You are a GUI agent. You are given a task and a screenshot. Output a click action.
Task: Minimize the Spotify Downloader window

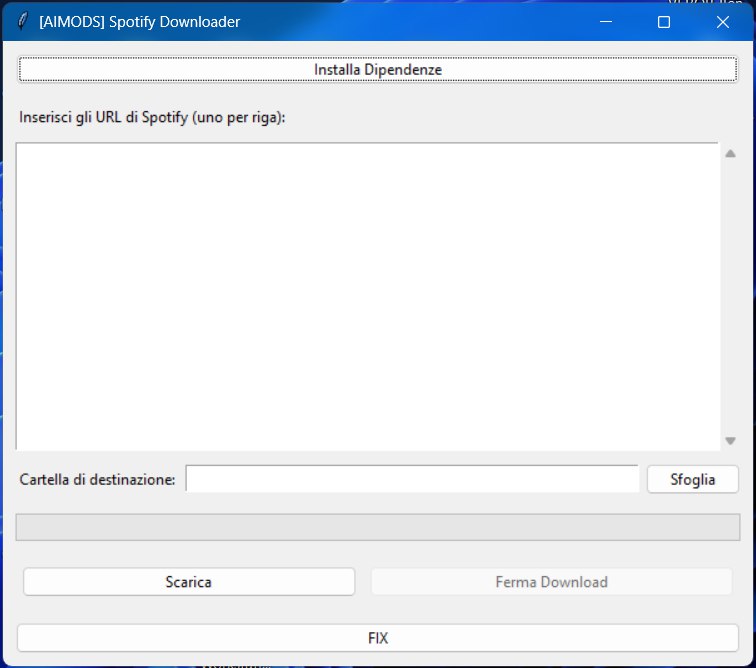603,21
